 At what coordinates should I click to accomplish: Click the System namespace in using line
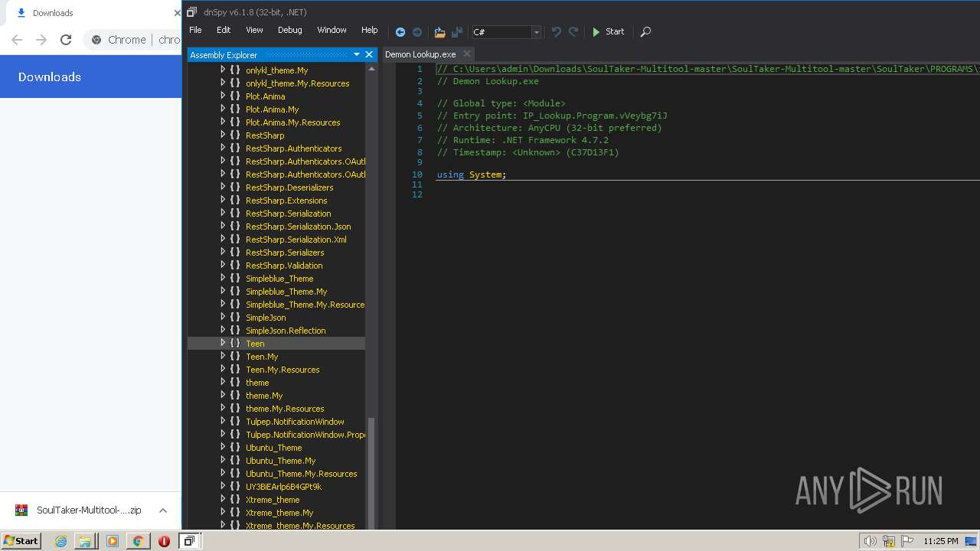click(485, 174)
